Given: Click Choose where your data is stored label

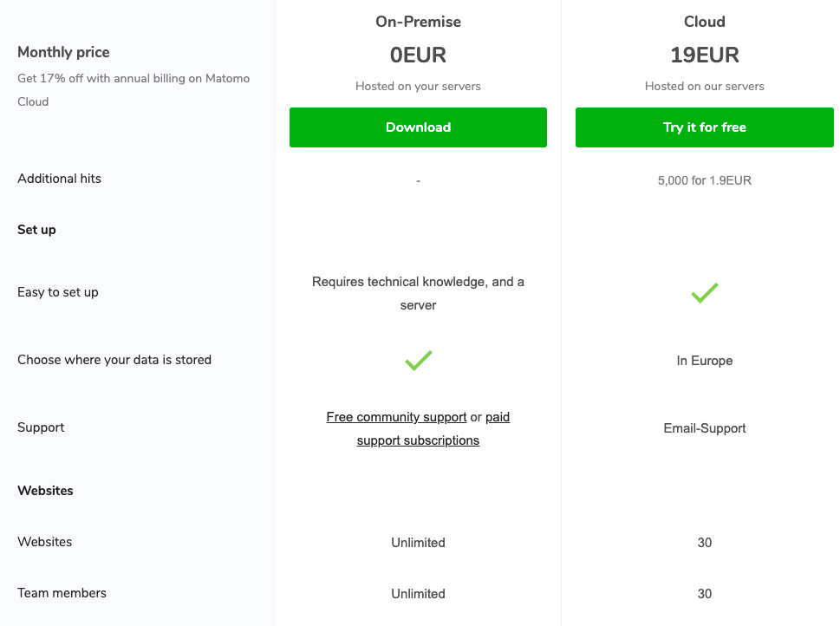Looking at the screenshot, I should tap(114, 360).
